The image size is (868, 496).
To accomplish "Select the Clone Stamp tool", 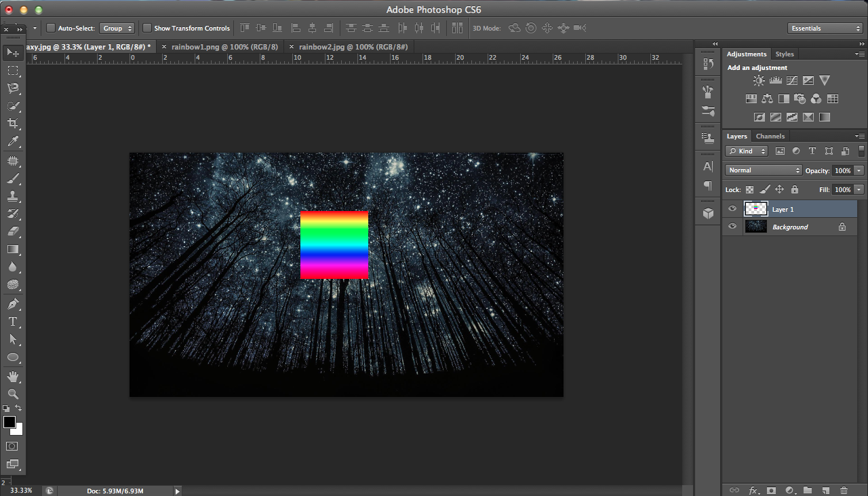I will [13, 197].
